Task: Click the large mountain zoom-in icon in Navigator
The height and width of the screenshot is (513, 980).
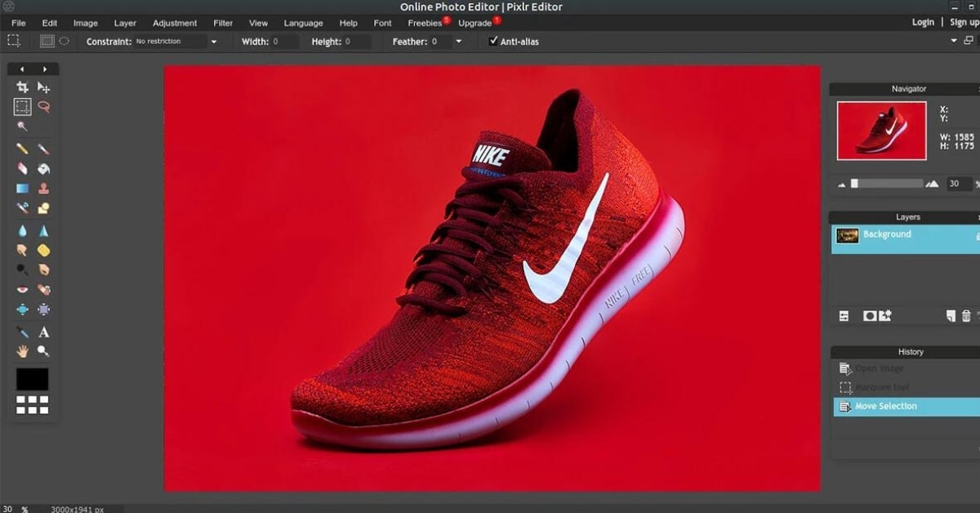Action: point(932,185)
